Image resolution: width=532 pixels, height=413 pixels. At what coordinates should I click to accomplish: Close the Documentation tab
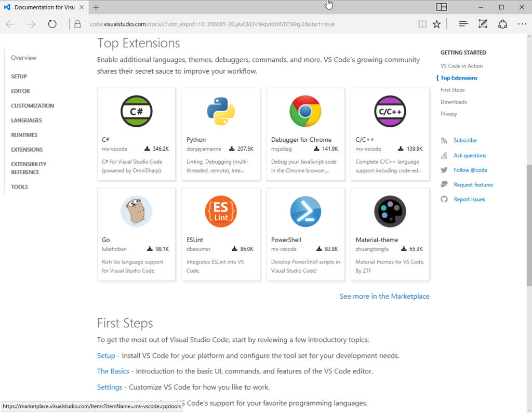tap(82, 7)
